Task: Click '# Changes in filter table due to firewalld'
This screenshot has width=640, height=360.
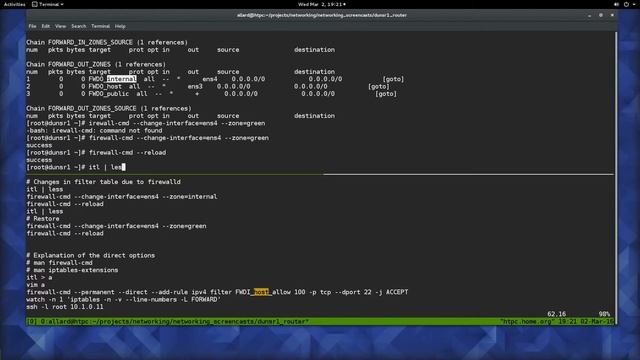Action: point(103,182)
